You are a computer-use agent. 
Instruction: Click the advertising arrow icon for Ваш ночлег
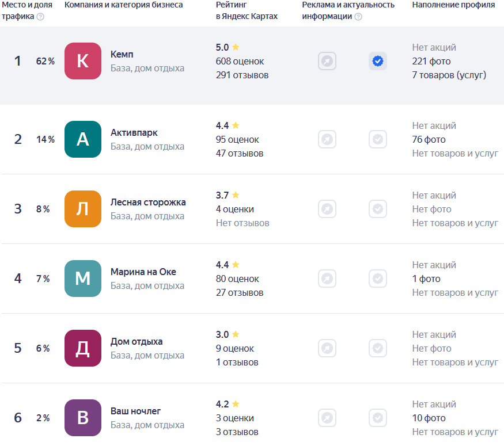[x=327, y=418]
